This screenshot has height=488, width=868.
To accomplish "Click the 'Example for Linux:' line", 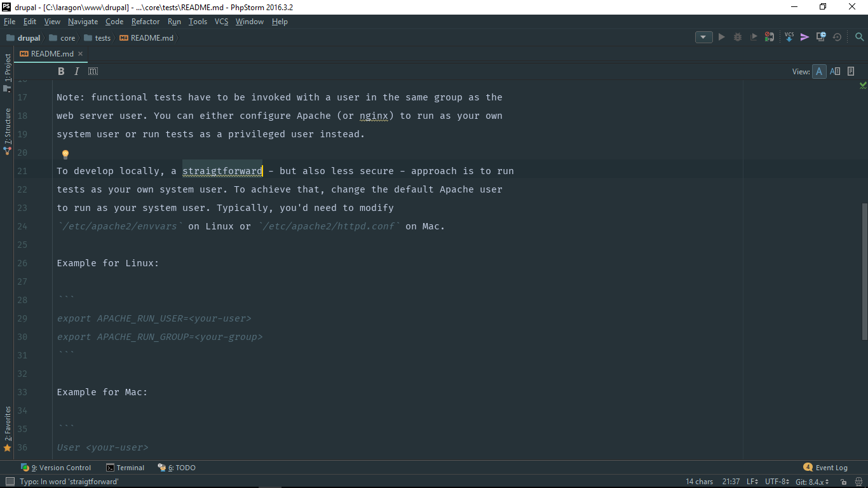I will click(x=108, y=263).
